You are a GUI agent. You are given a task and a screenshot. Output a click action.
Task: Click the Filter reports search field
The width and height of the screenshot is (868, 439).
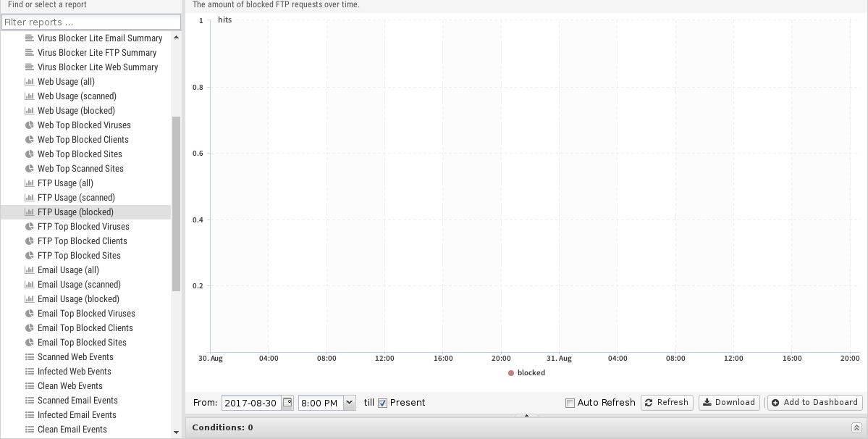[x=90, y=22]
